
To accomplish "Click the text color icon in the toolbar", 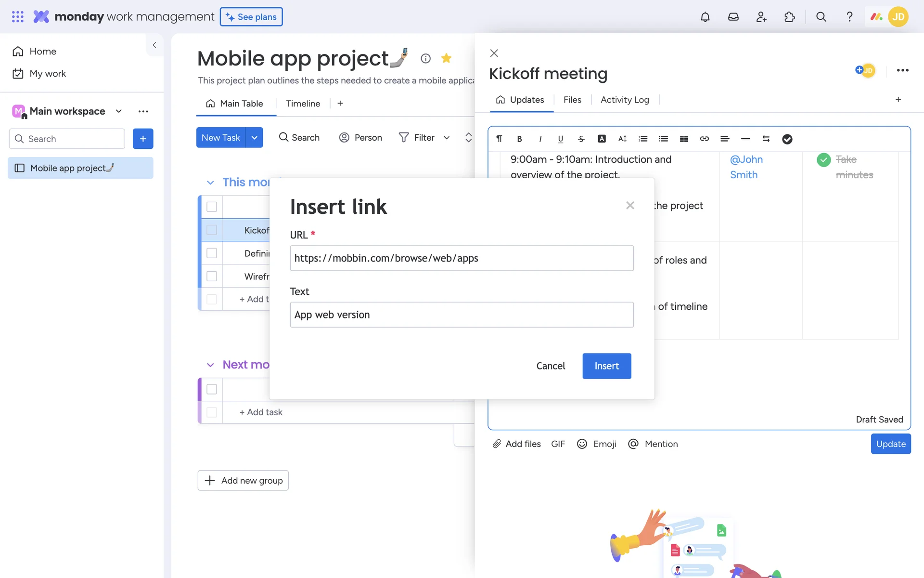I will (602, 139).
